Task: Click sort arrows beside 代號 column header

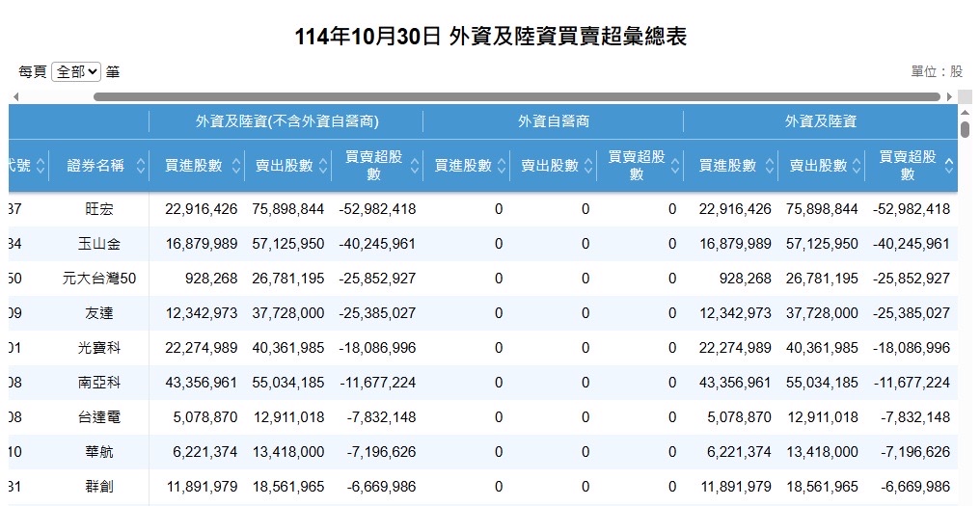Action: [x=42, y=166]
